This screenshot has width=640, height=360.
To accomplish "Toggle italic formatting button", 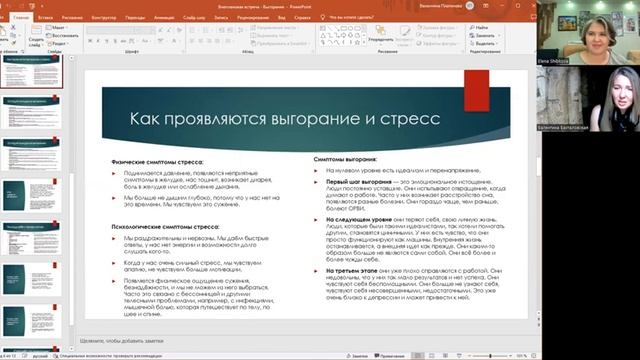I will coord(98,41).
